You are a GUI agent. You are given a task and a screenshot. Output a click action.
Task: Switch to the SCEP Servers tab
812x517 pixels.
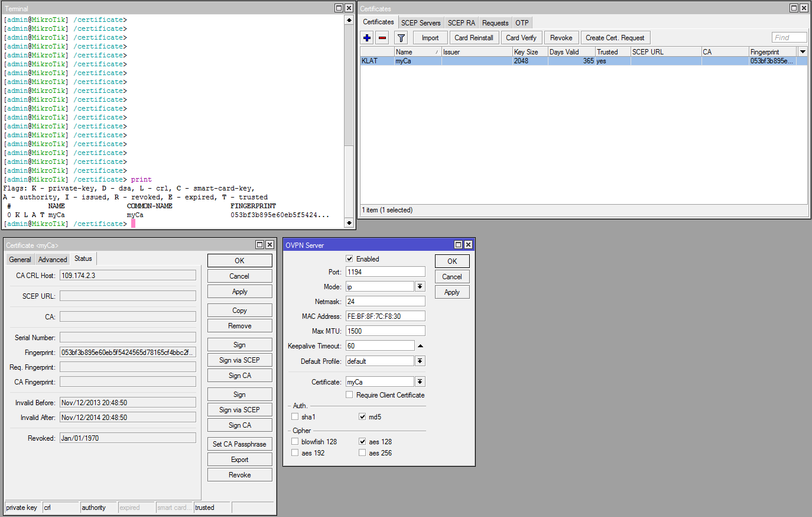(421, 23)
